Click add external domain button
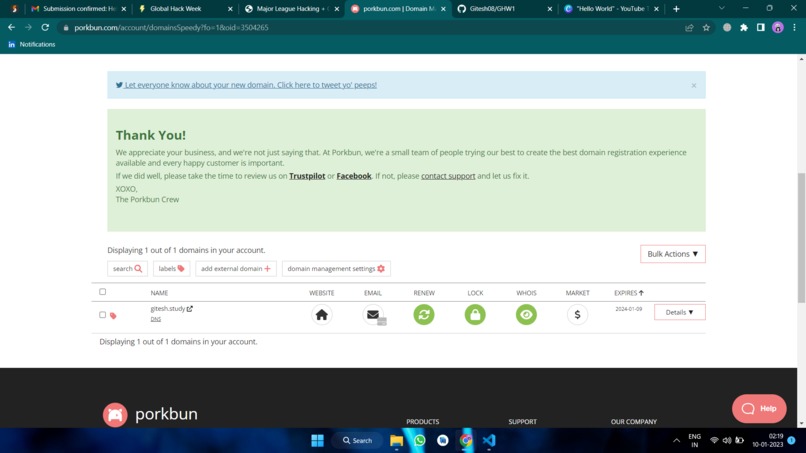 tap(236, 268)
